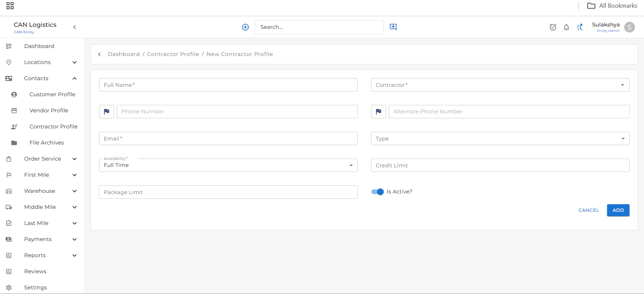Focus the Alternate Phone Number field

click(509, 112)
